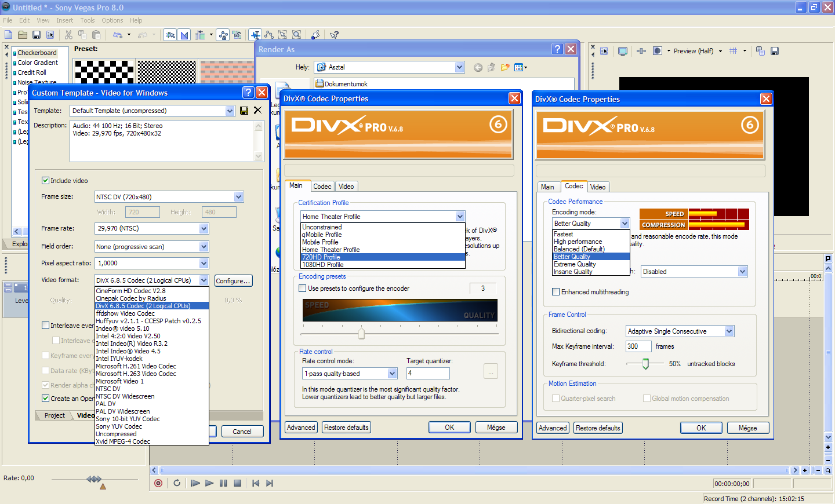Open the Bidirectional coding dropdown
The width and height of the screenshot is (835, 504).
[729, 331]
